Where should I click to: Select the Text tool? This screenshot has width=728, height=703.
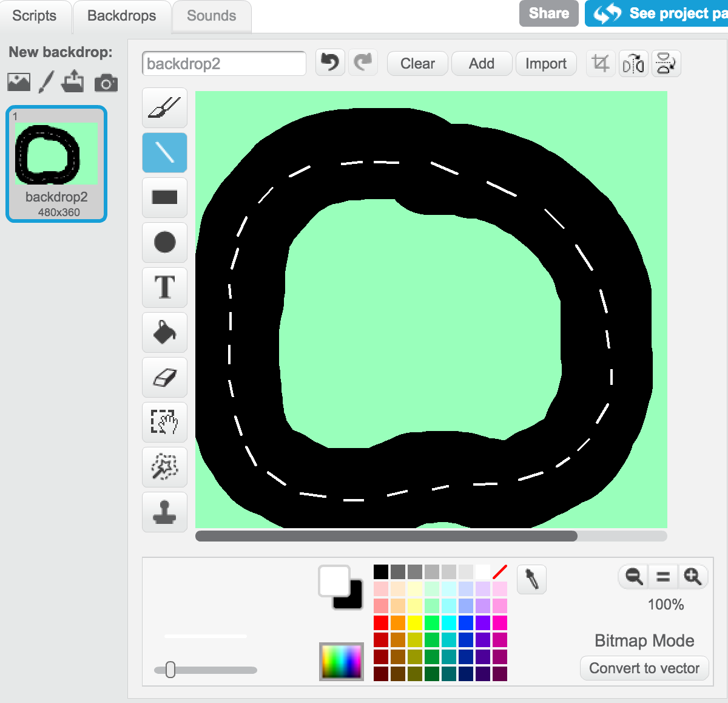pos(164,287)
